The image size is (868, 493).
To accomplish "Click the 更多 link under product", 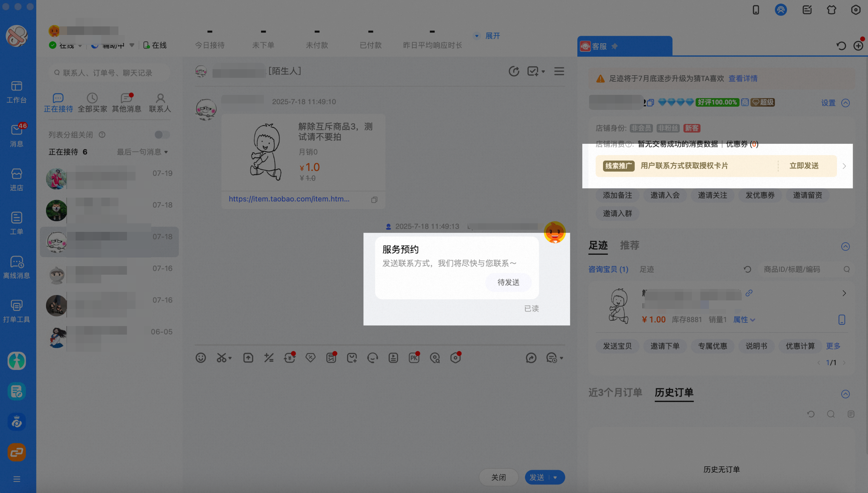I will (x=833, y=346).
